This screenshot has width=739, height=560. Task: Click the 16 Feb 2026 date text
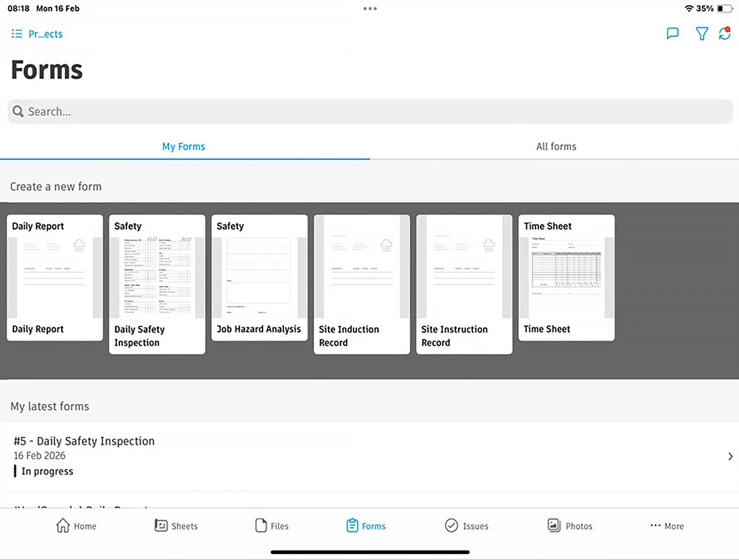coord(39,456)
